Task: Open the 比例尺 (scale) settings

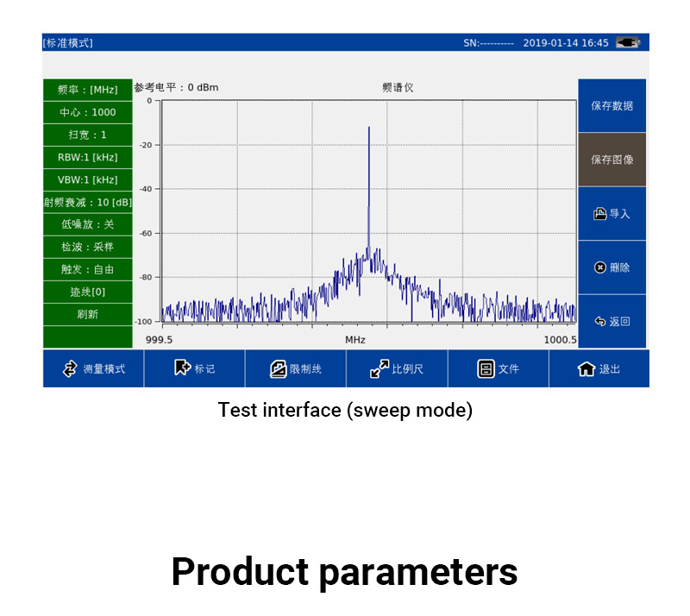Action: point(379,369)
